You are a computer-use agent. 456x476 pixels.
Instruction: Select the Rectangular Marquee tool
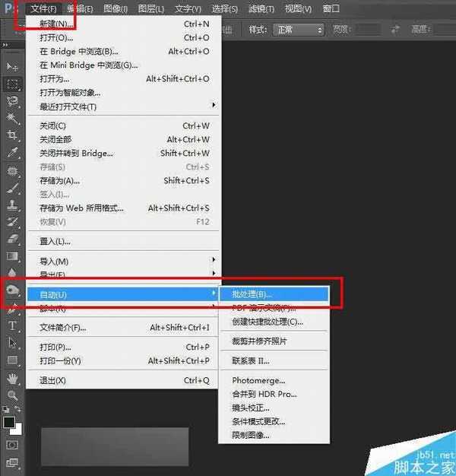(x=12, y=84)
